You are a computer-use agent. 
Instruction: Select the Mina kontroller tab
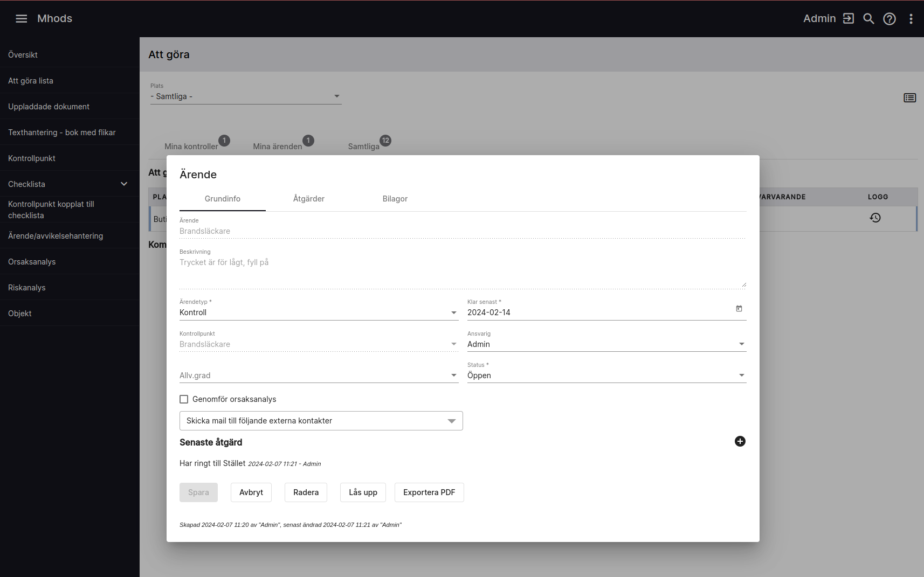coord(191,147)
